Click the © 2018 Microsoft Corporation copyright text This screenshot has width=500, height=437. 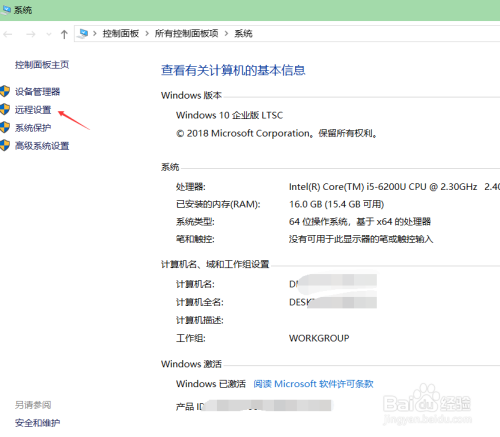[x=277, y=133]
